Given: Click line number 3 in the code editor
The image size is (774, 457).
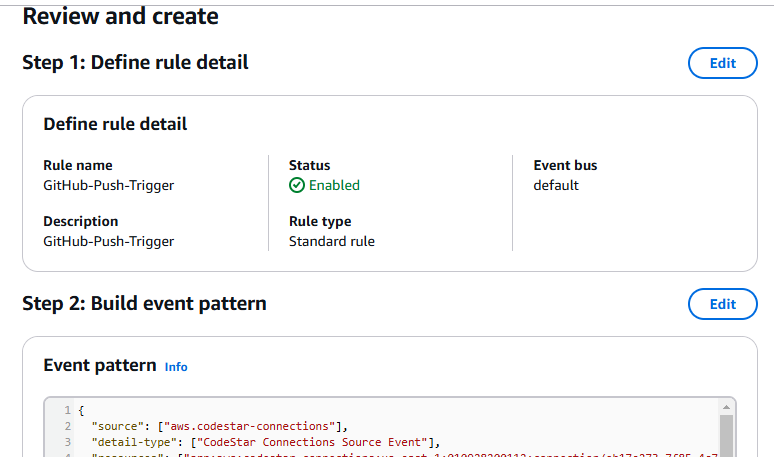Looking at the screenshot, I should pos(67,442).
